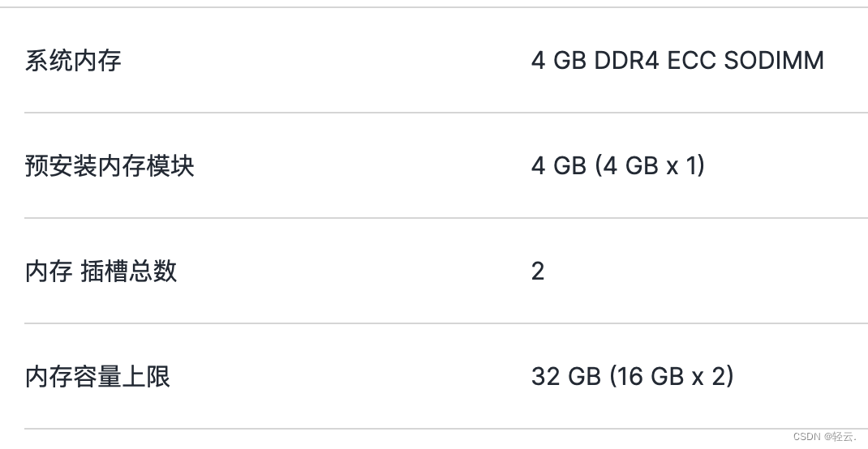This screenshot has width=868, height=449.
Task: Click the word ECC in system memory
Action: pyautogui.click(x=691, y=61)
